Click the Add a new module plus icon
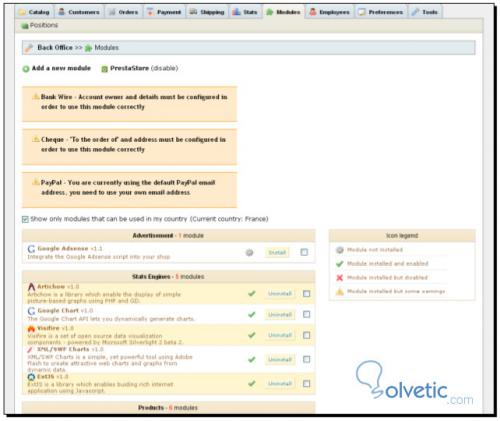The height and width of the screenshot is (421, 500). click(x=26, y=69)
